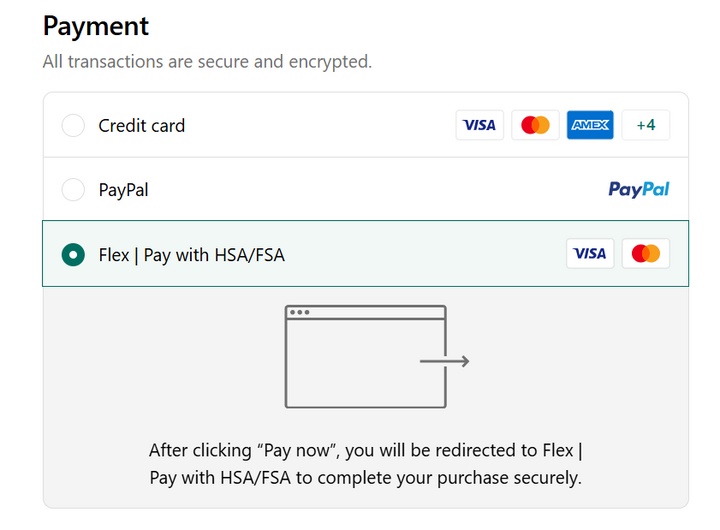This screenshot has width=720, height=530.
Task: Click the Credit card option label
Action: 141,126
